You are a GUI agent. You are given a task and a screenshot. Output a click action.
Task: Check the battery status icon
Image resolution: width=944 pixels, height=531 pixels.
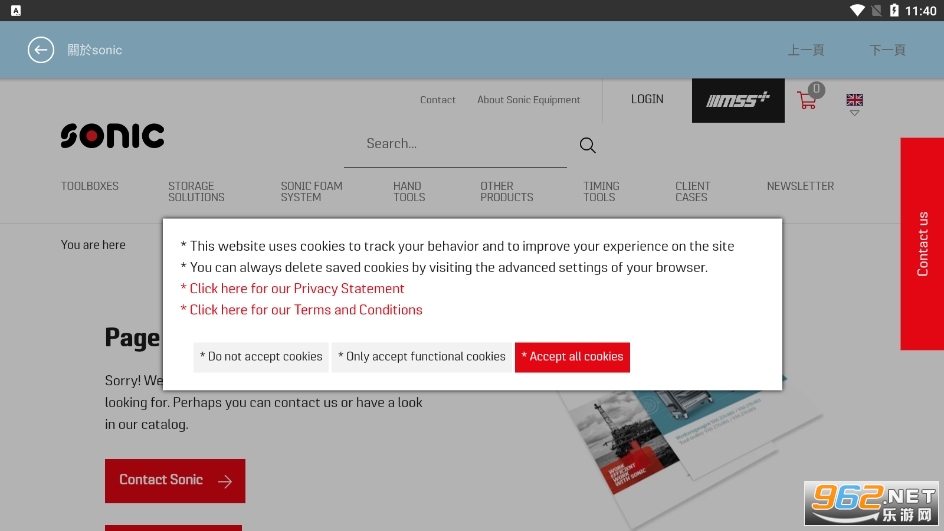tap(894, 10)
